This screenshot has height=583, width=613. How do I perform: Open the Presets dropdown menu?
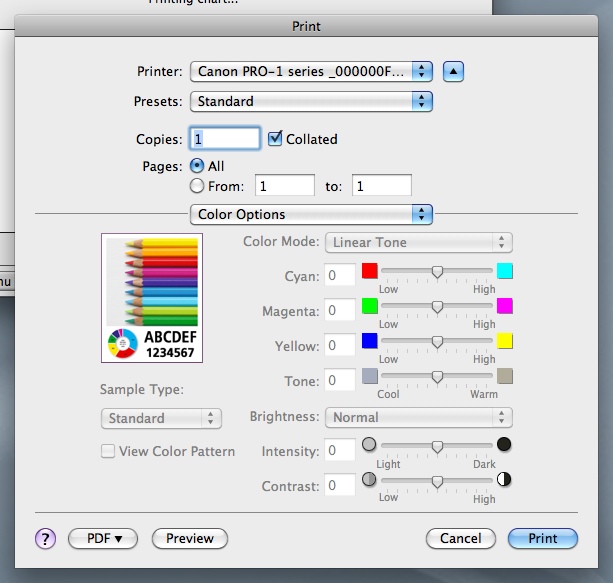coord(311,101)
